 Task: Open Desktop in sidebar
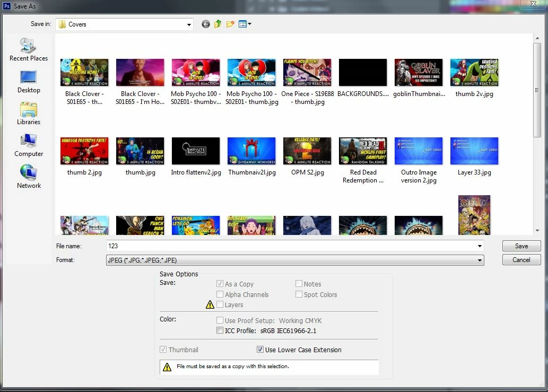coord(29,82)
